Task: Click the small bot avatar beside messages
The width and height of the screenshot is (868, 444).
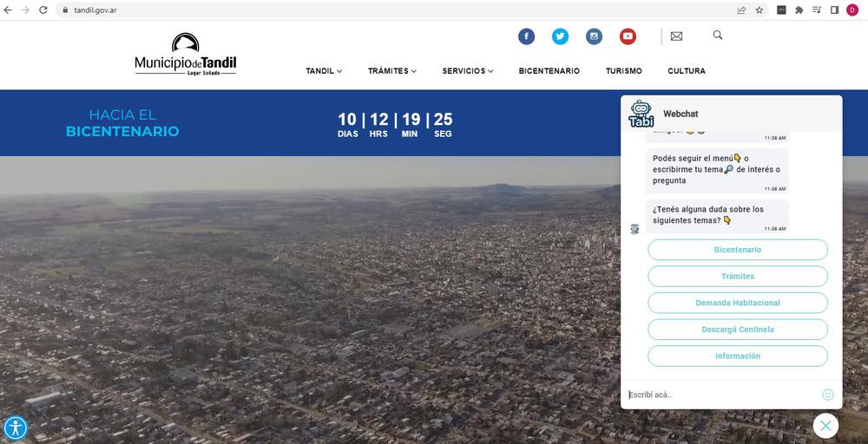Action: click(x=635, y=229)
